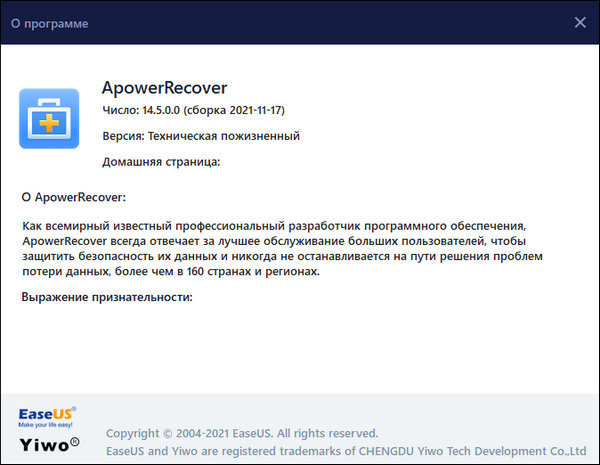The image size is (600, 465).
Task: Click the description paragraph starting 'Как всемирный известный'
Action: click(x=282, y=248)
